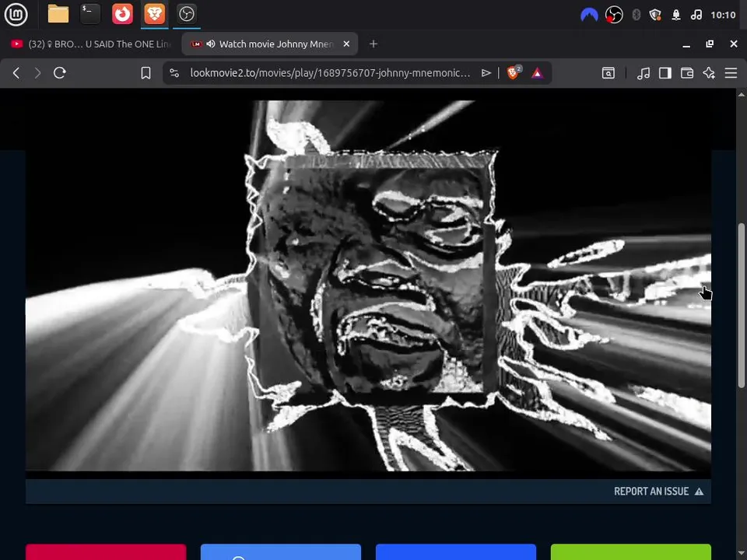Click the blue VPN tray icon
Image resolution: width=747 pixels, height=560 pixels.
(x=589, y=16)
